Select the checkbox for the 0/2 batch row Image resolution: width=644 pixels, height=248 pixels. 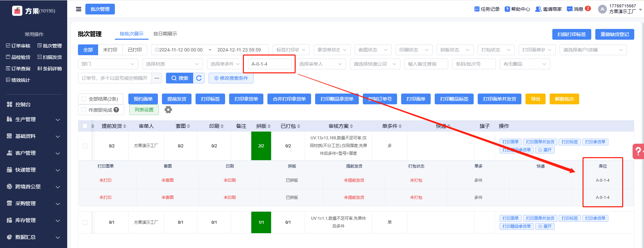click(85, 146)
